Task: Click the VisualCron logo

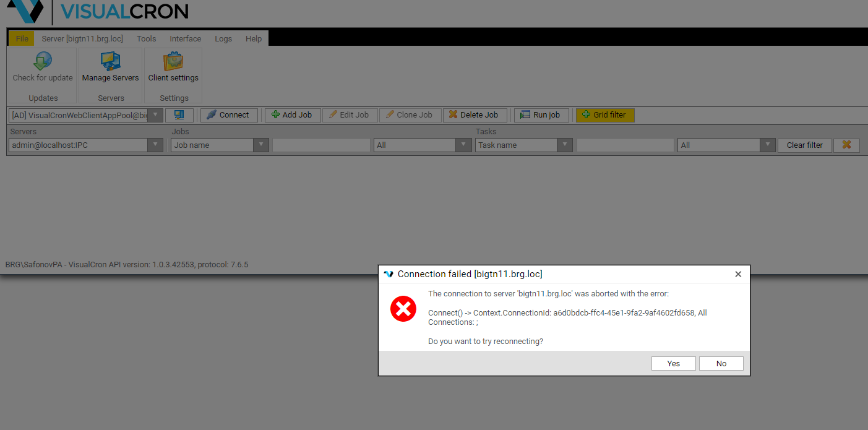Action: (97, 11)
